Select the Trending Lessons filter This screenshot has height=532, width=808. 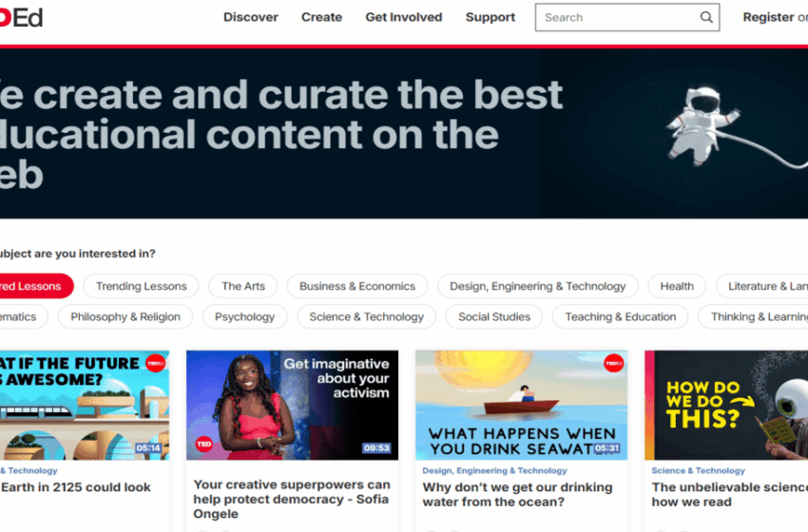(142, 286)
